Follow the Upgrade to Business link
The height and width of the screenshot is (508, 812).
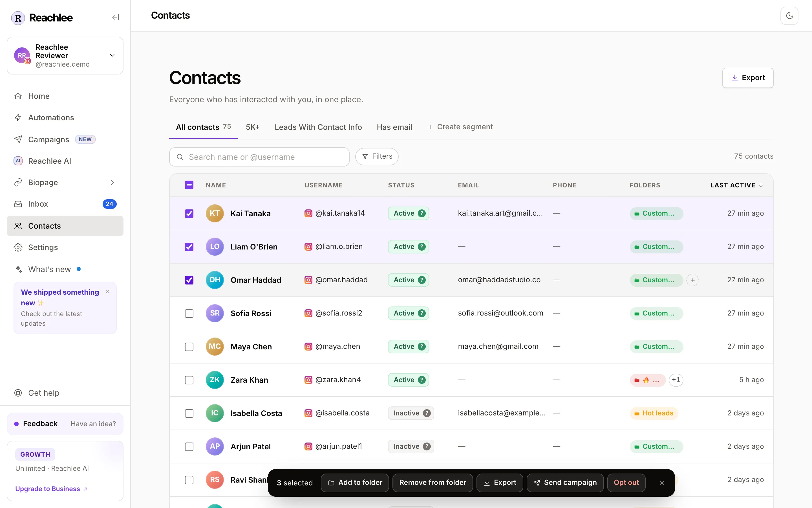[x=51, y=489]
